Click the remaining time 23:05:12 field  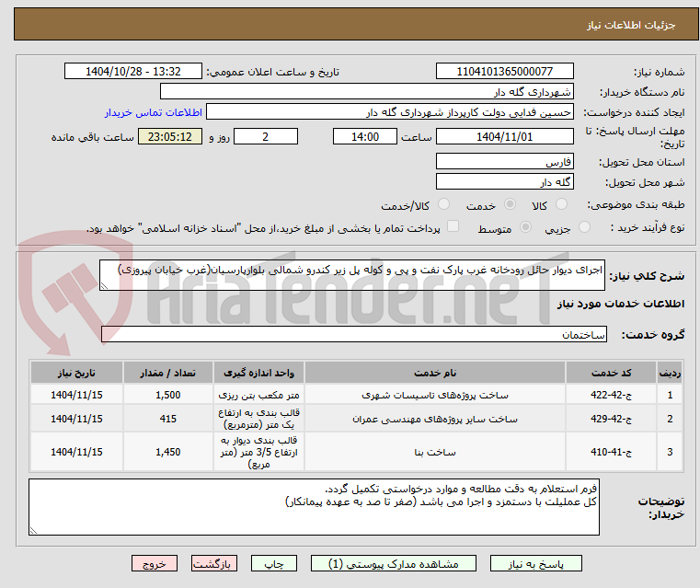pos(170,136)
